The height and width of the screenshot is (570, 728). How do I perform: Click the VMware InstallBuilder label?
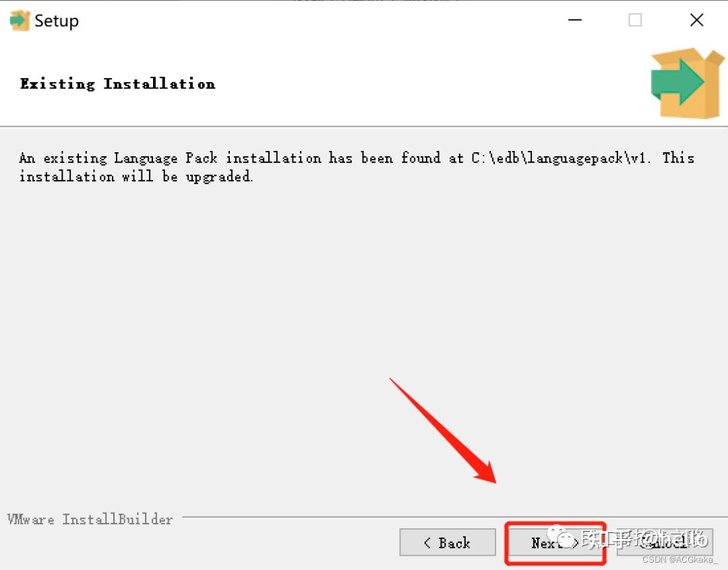click(x=90, y=519)
